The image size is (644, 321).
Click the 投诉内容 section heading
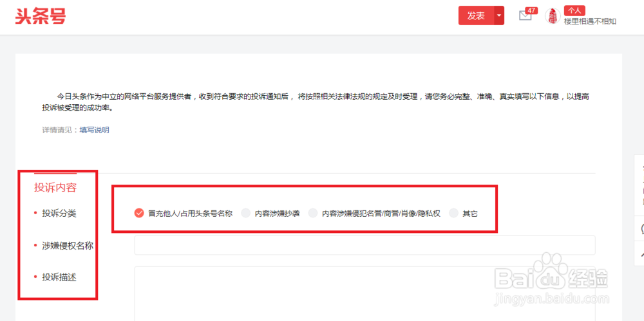point(55,188)
